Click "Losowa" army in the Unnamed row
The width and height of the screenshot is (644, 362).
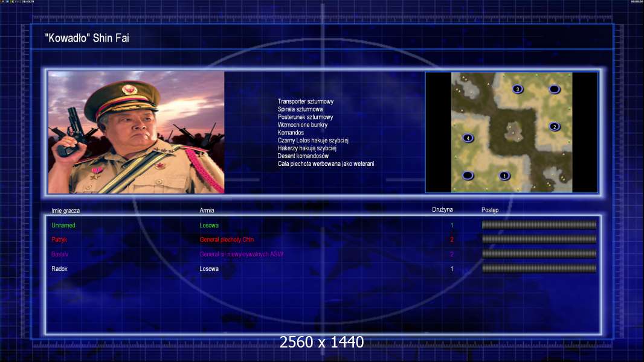click(209, 225)
